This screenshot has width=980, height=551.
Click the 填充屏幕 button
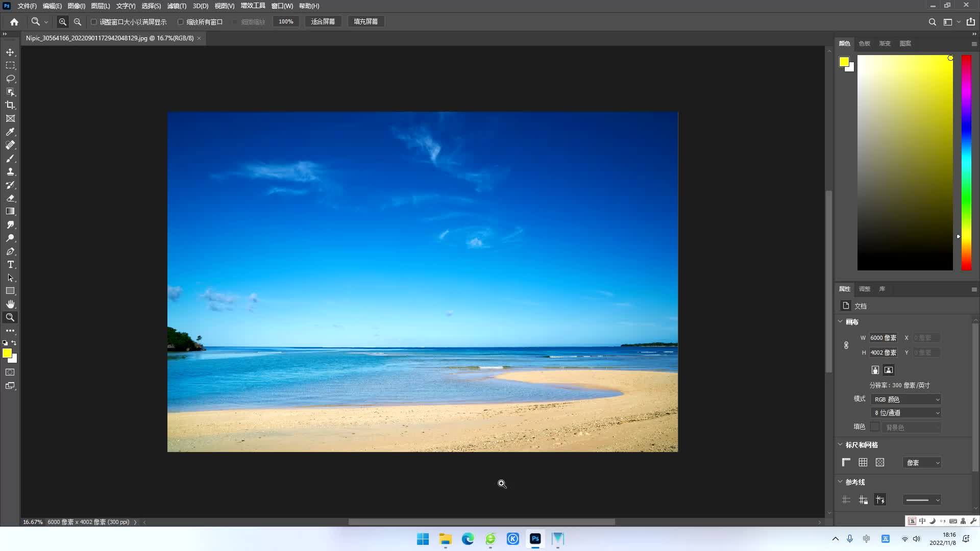point(365,21)
